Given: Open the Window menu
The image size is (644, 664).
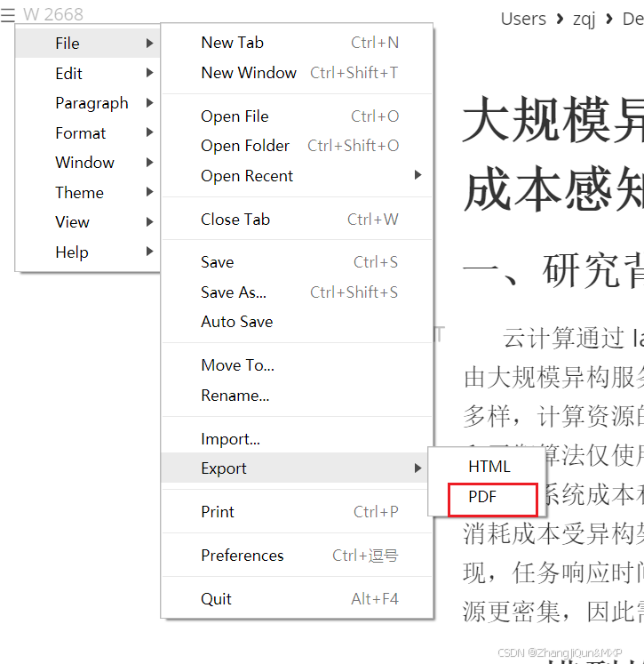Looking at the screenshot, I should tap(88, 163).
